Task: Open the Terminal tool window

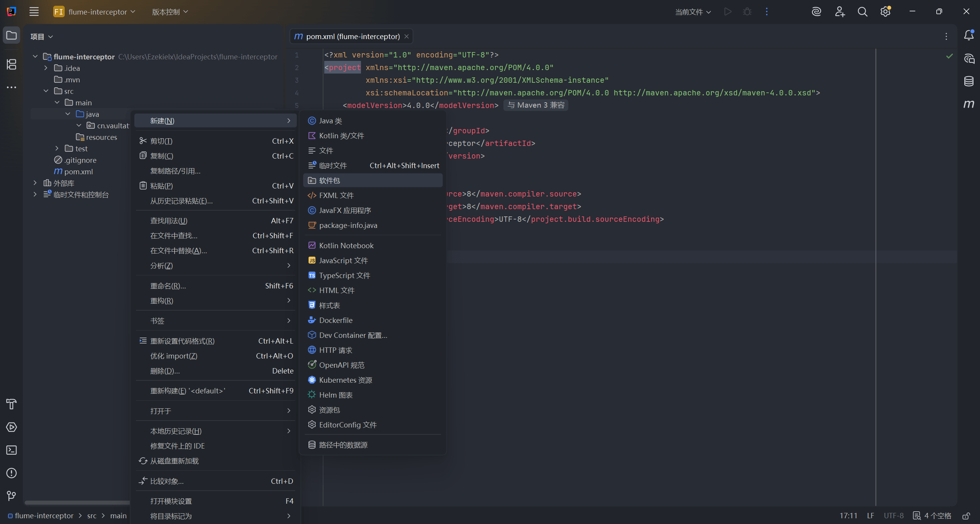Action: 11,450
